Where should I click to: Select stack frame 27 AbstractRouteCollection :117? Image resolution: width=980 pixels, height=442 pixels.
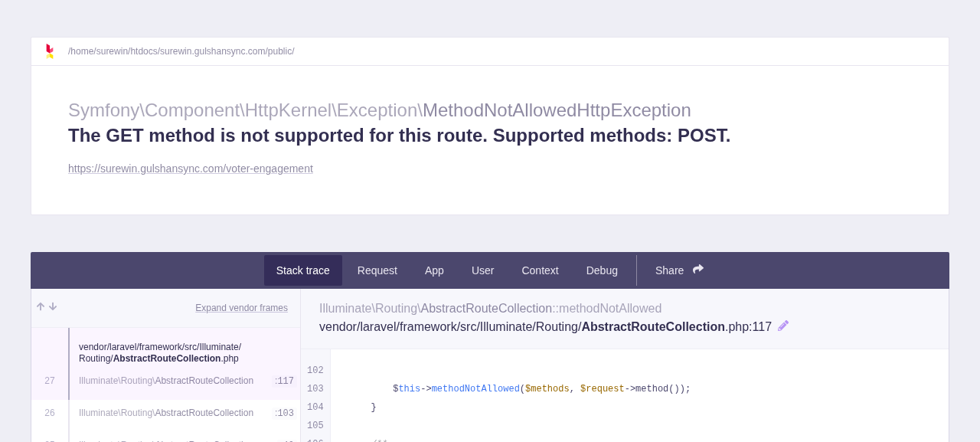click(x=165, y=364)
